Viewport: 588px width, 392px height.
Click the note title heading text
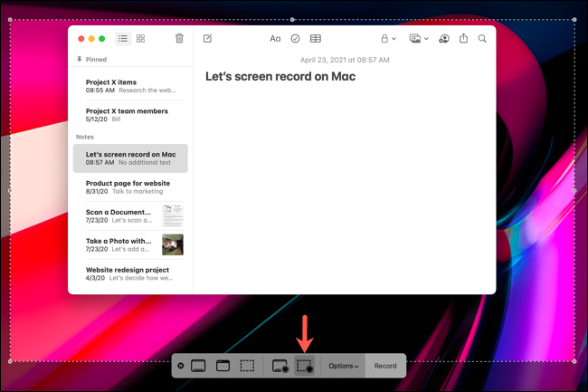pyautogui.click(x=280, y=77)
